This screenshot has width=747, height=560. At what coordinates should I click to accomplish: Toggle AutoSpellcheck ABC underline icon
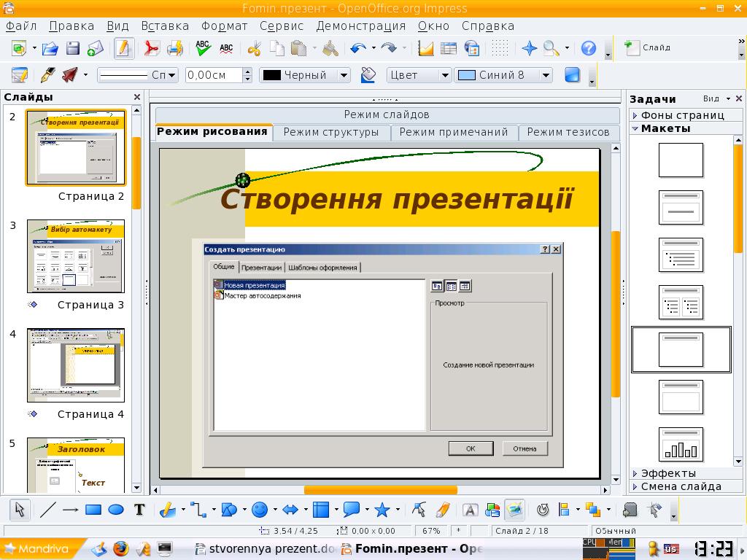(226, 48)
